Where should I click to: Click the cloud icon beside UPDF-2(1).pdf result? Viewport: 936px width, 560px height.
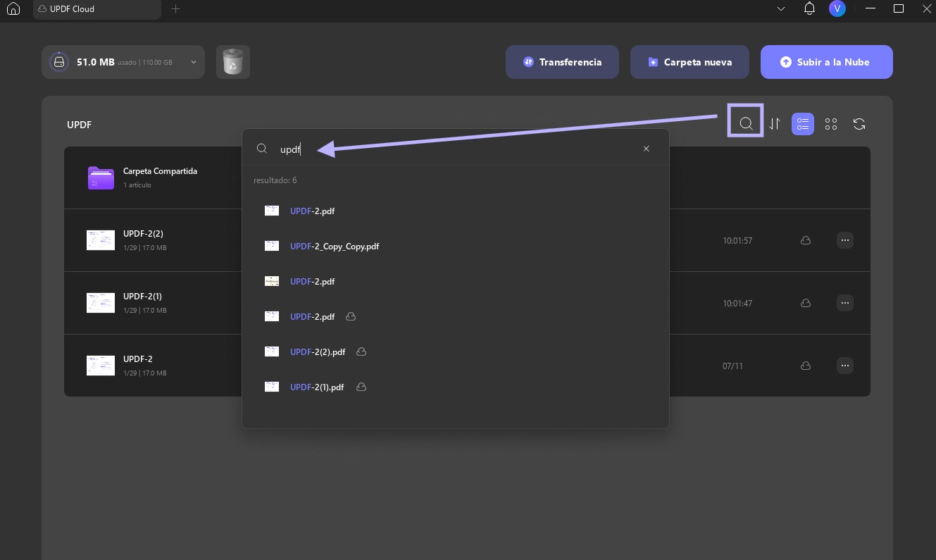tap(361, 387)
